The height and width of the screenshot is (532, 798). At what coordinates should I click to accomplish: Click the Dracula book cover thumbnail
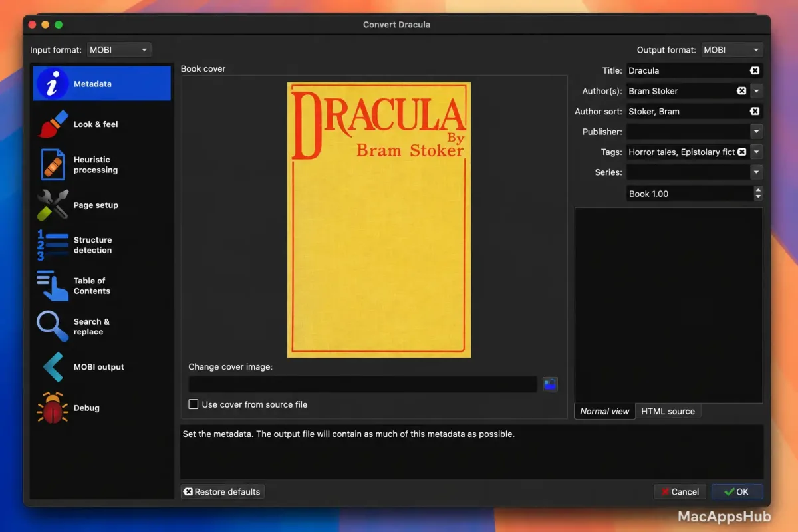pyautogui.click(x=379, y=220)
